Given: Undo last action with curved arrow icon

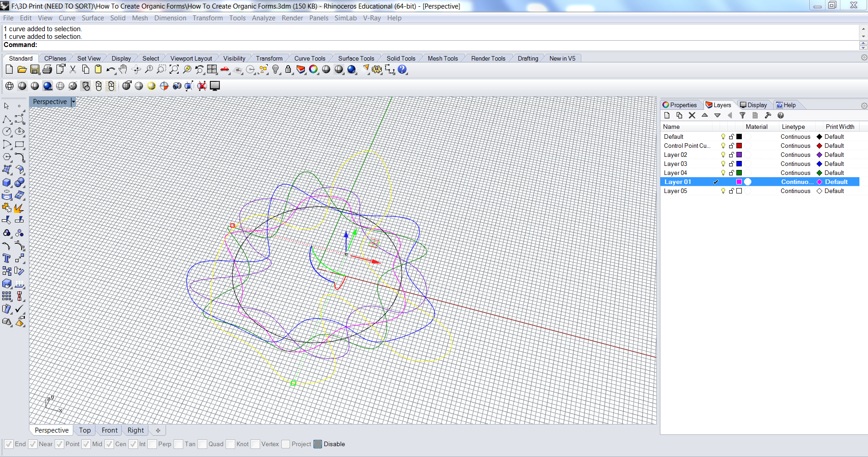Looking at the screenshot, I should point(111,69).
